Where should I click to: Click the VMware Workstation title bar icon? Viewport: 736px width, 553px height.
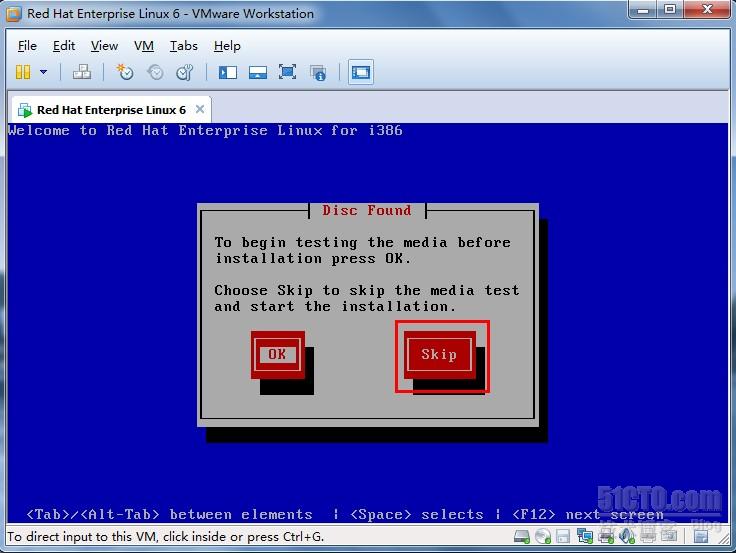coord(13,14)
